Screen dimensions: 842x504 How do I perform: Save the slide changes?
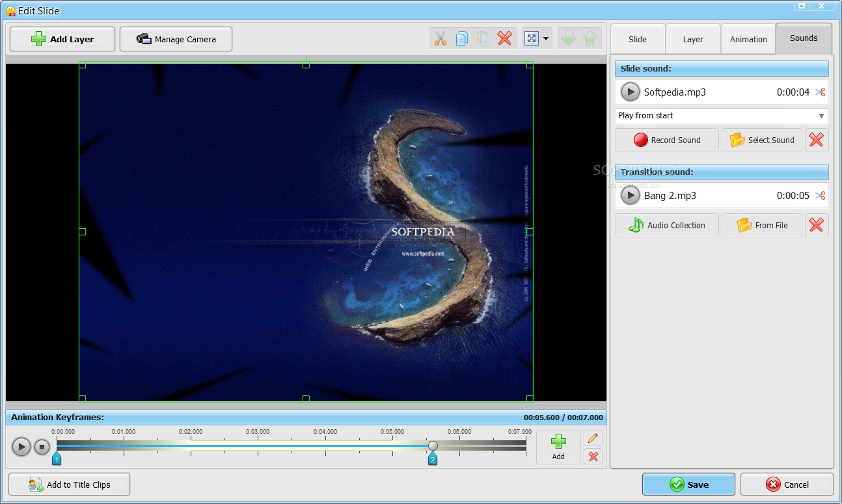pos(688,484)
